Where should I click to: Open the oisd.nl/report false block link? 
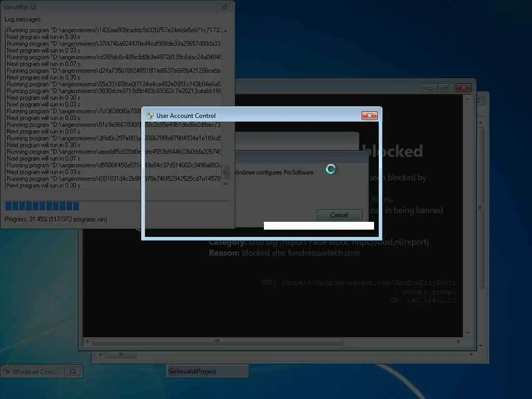coord(390,242)
